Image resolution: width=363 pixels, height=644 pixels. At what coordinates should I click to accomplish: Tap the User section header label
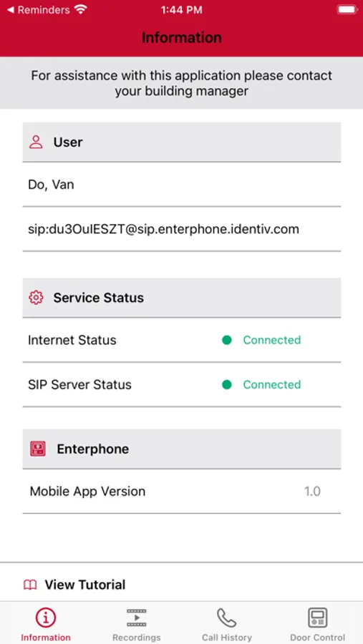[68, 142]
